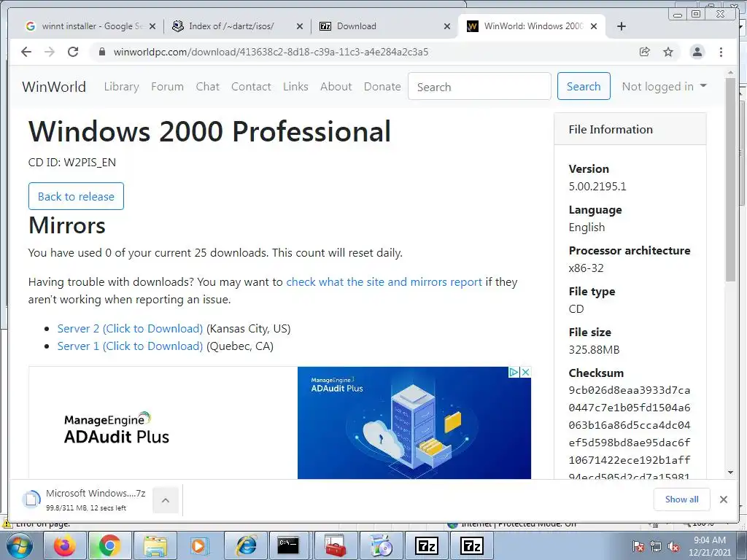Close the 'Index of /~dartz/isos/' tab
The height and width of the screenshot is (560, 747).
click(x=300, y=27)
